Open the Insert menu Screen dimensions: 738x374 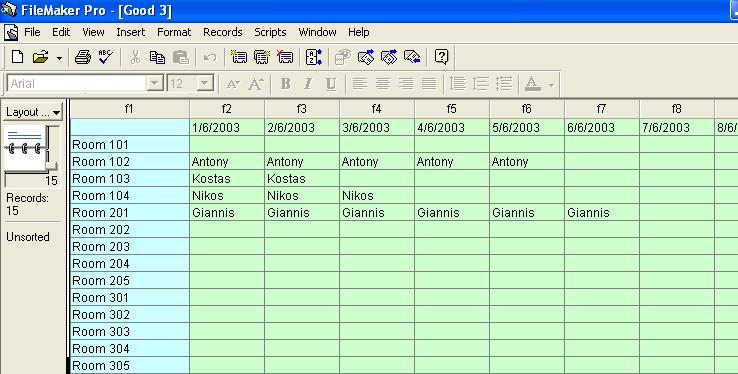[130, 32]
